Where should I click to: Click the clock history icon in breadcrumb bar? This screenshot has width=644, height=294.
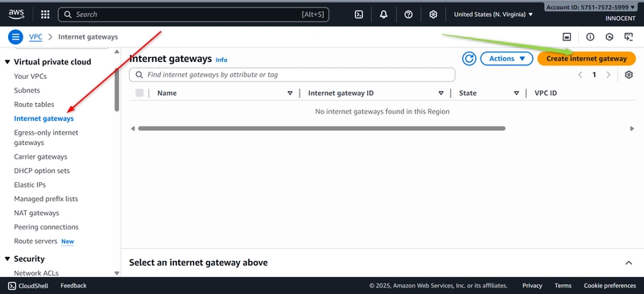point(609,37)
